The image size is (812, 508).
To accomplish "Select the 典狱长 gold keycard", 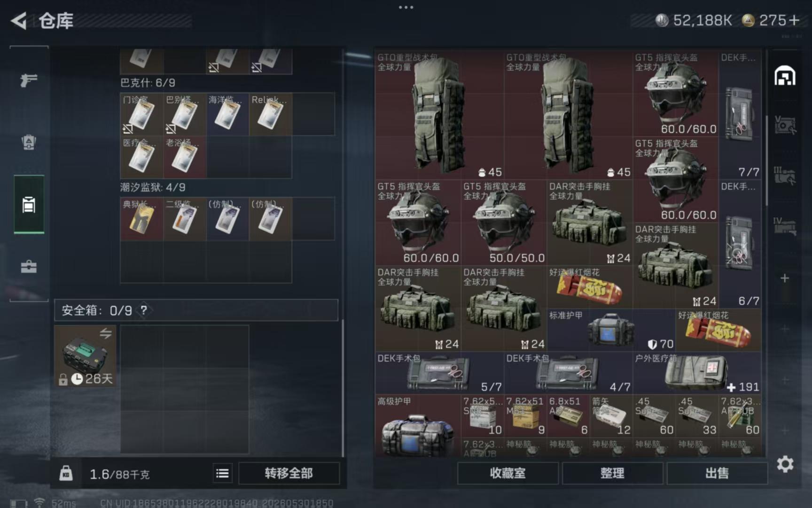I will coord(142,219).
